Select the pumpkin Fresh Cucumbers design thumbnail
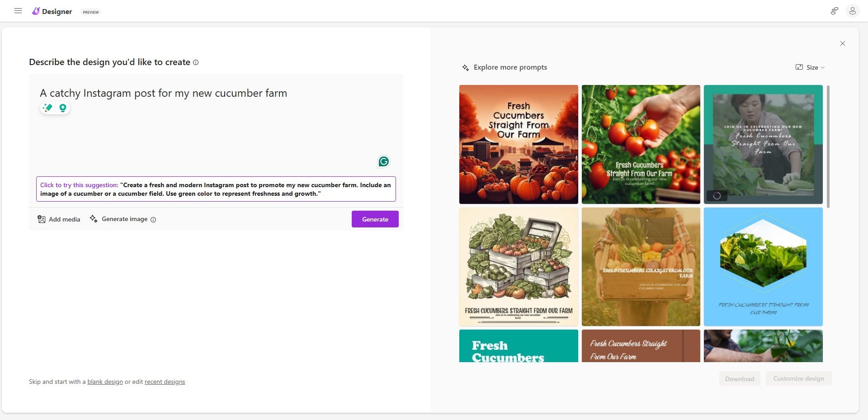The width and height of the screenshot is (868, 420). point(518,144)
